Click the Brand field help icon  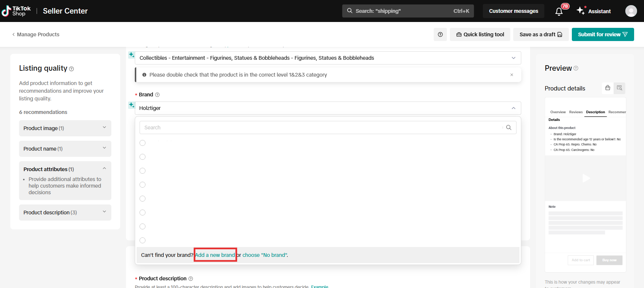157,95
